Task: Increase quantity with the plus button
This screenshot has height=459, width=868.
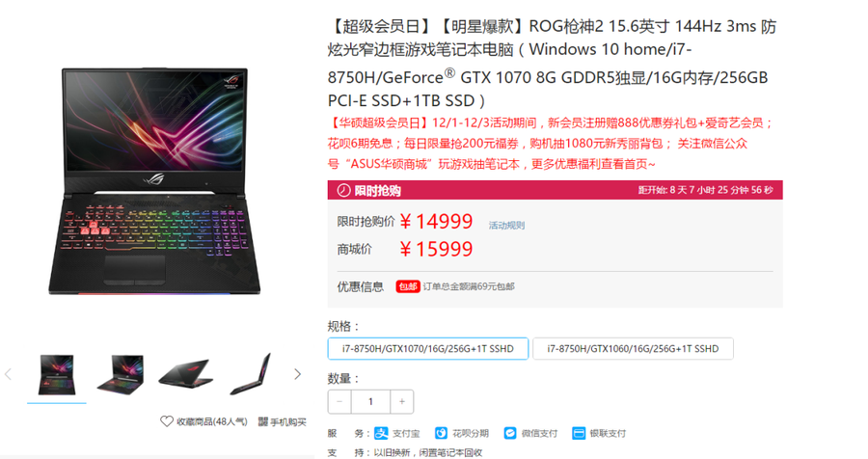Action: (x=402, y=401)
